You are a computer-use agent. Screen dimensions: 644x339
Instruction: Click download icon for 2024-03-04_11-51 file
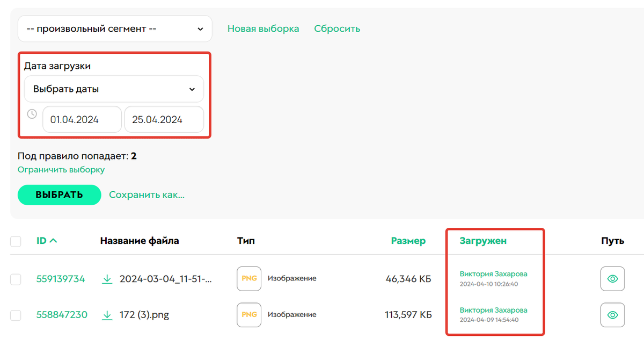(107, 279)
